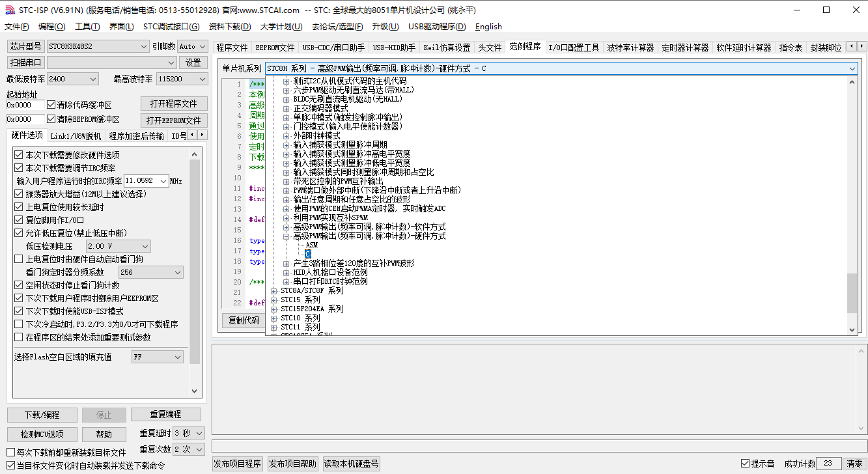Click the 检测MCU选项 button
Screen dimensions: 868x474
42,434
